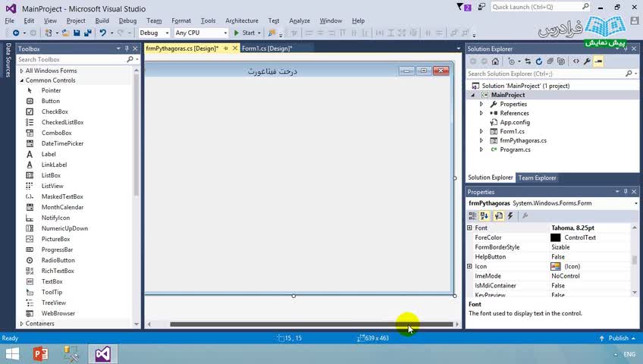643x364 pixels.
Task: Click the Events lightning bolt icon
Action: tap(510, 215)
